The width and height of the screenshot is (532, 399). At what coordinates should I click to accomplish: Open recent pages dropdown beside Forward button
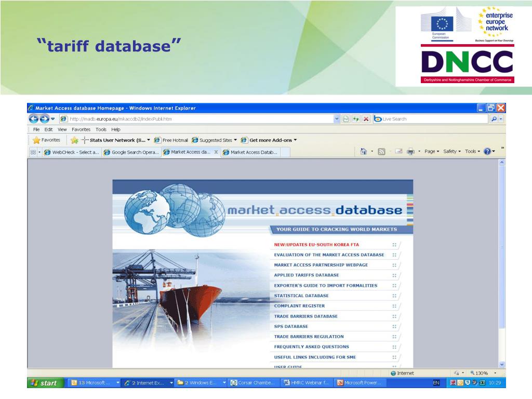(x=52, y=119)
